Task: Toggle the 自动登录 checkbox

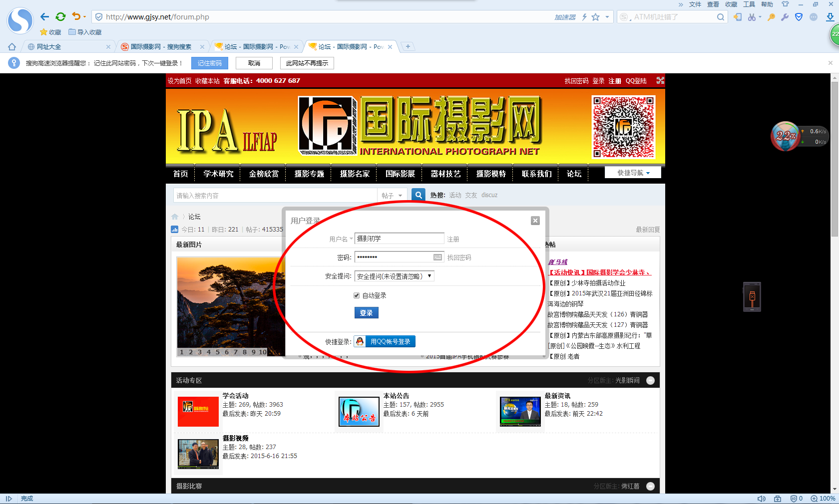Action: pos(357,295)
